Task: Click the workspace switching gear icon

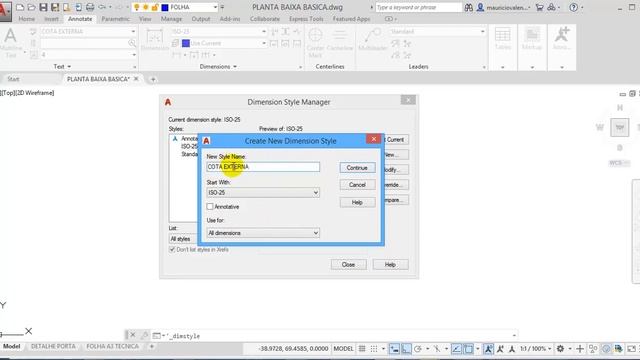Action: (x=560, y=349)
